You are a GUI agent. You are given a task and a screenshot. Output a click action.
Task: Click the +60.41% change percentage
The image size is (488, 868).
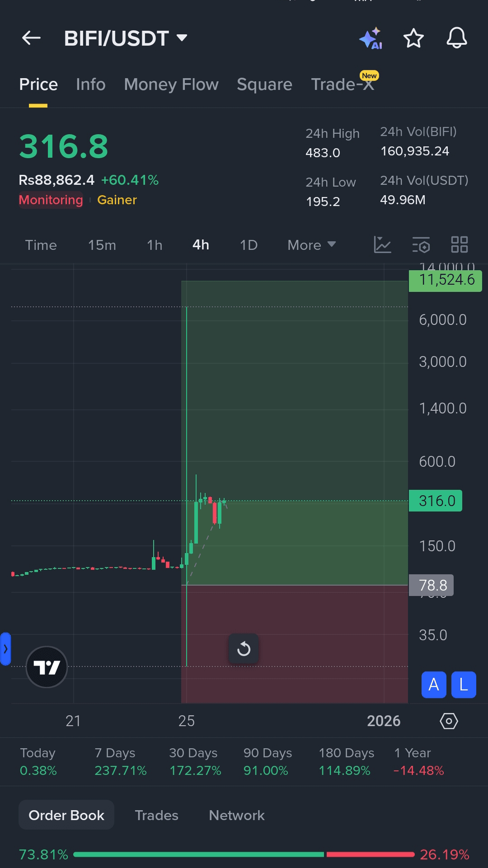click(130, 180)
